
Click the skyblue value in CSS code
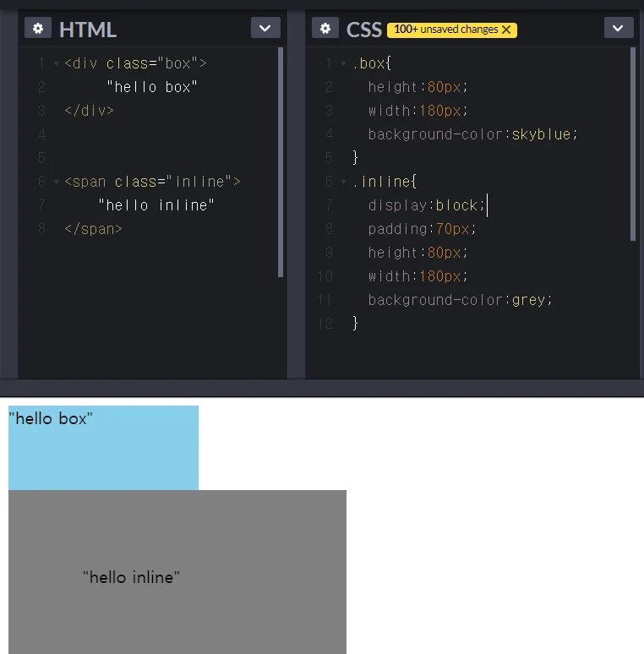pos(541,134)
